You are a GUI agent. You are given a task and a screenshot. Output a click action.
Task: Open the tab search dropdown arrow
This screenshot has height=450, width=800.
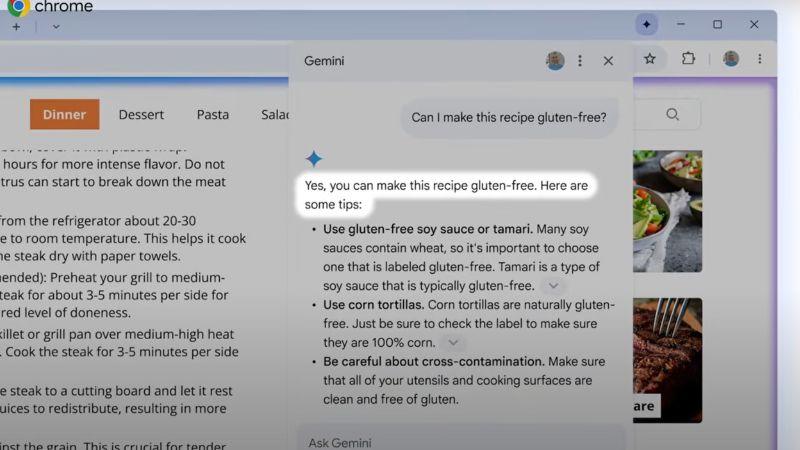point(56,27)
